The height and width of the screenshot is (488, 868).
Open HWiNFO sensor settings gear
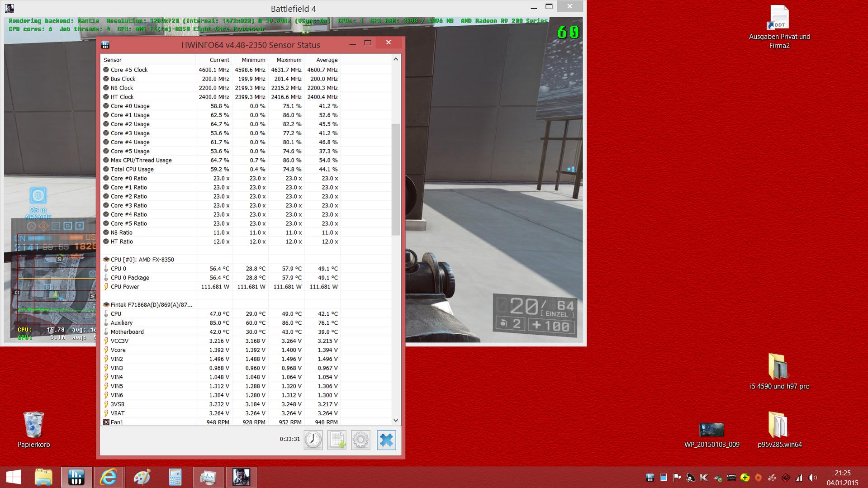pos(360,440)
